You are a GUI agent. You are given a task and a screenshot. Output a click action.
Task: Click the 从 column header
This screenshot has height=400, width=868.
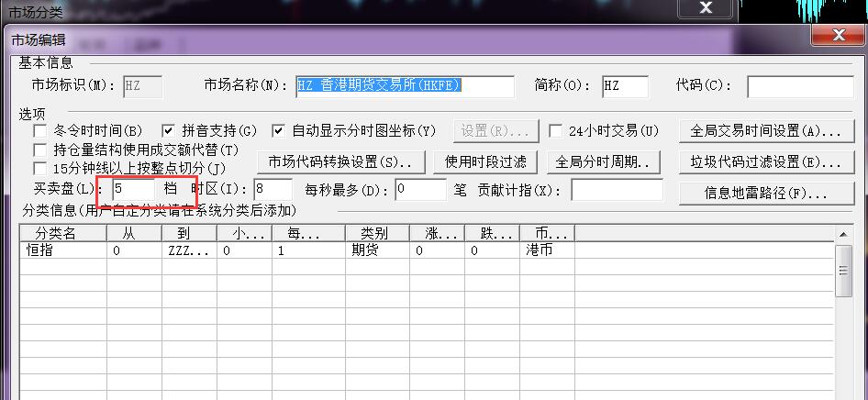[134, 233]
